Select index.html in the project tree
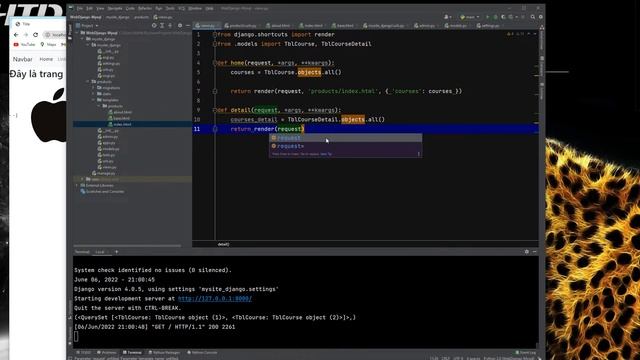The width and height of the screenshot is (640, 360). 122,124
